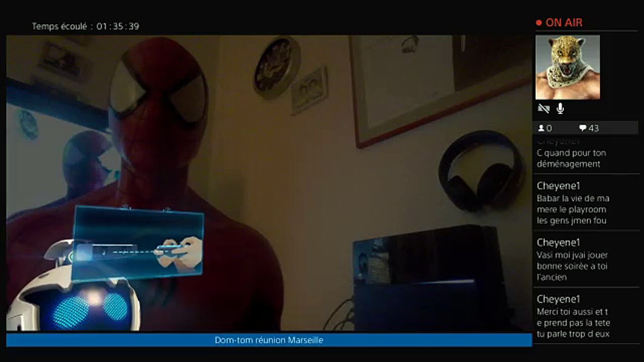
Task: Click username Cheyene1 above the Babar comment
Action: (558, 186)
